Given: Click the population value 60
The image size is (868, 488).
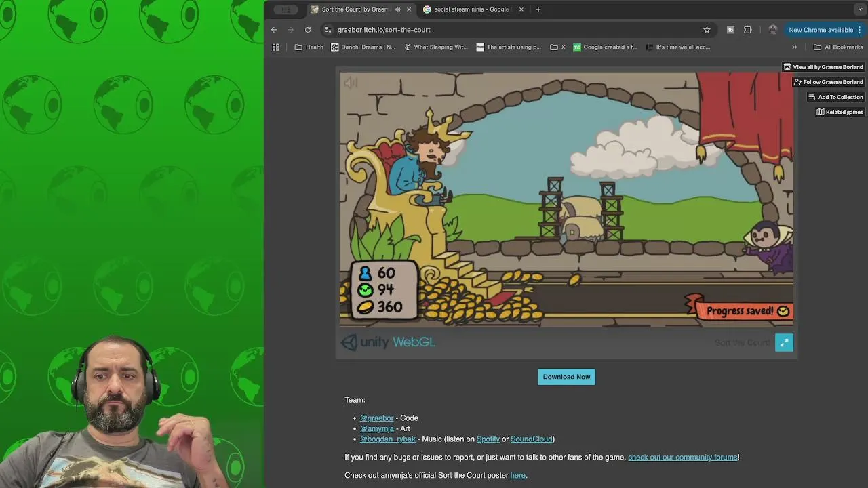Looking at the screenshot, I should (x=387, y=273).
